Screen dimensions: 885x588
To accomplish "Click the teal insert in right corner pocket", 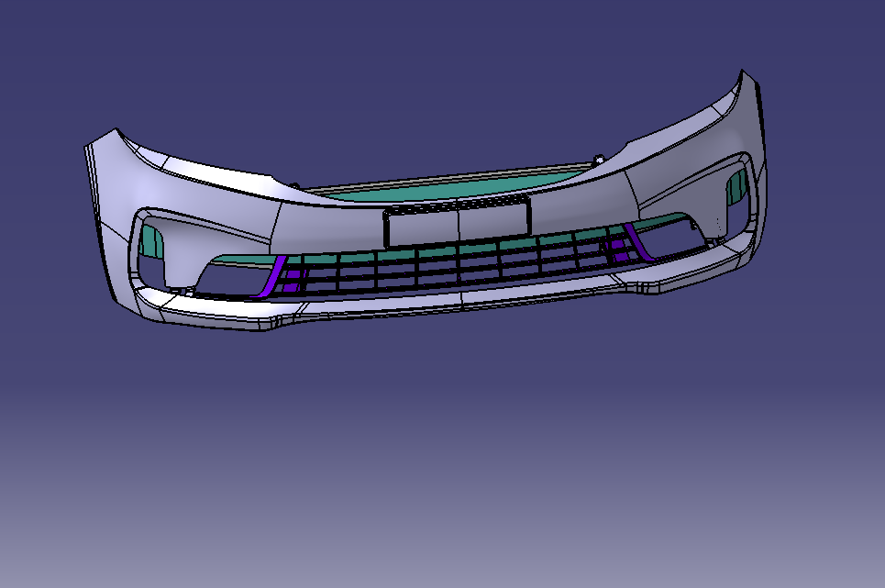I will [x=736, y=186].
